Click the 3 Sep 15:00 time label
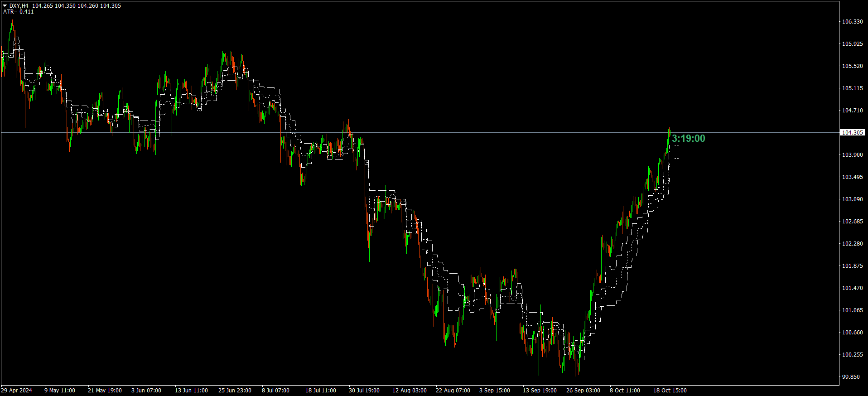 [495, 391]
